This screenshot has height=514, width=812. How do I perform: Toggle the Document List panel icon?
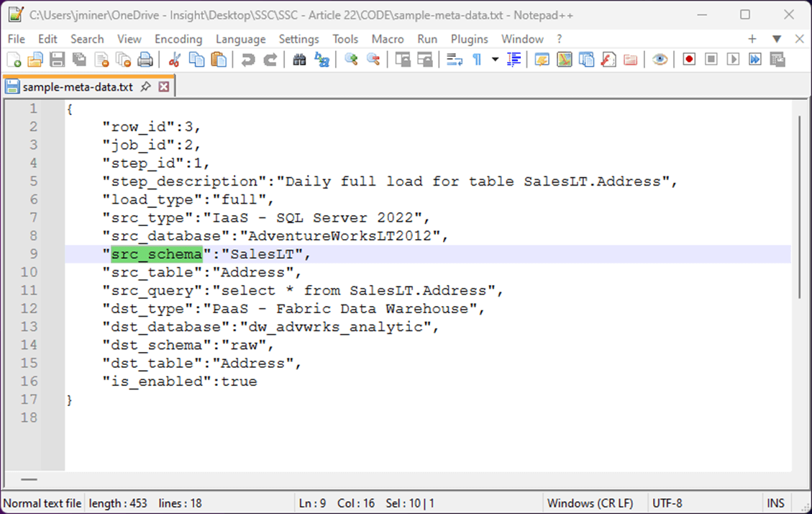(587, 60)
